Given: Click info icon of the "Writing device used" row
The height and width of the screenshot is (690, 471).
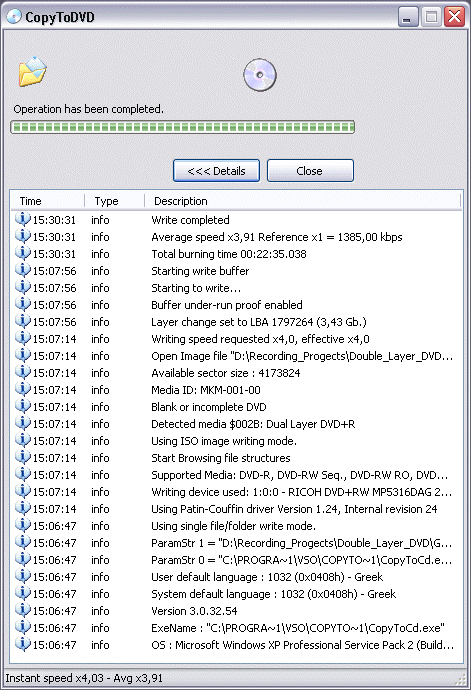Looking at the screenshot, I should pos(22,492).
